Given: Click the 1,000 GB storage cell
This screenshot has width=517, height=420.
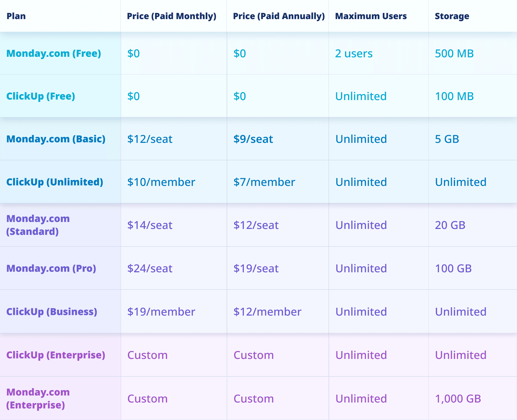Looking at the screenshot, I should [x=458, y=399].
